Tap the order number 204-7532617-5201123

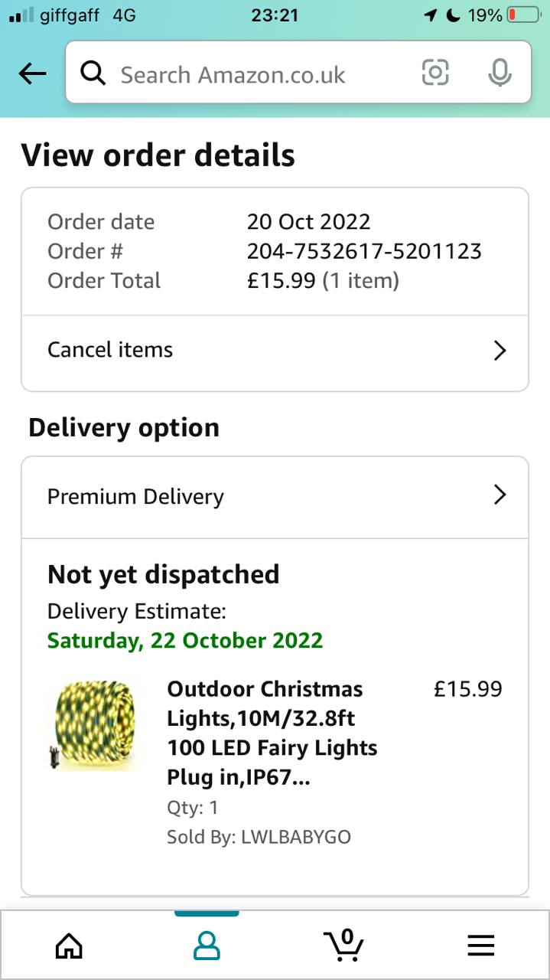(x=364, y=251)
